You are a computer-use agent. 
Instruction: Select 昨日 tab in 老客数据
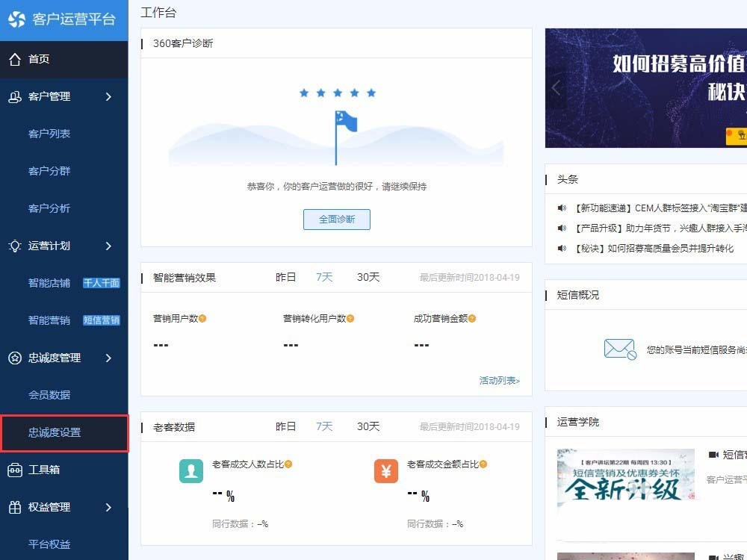pyautogui.click(x=286, y=426)
